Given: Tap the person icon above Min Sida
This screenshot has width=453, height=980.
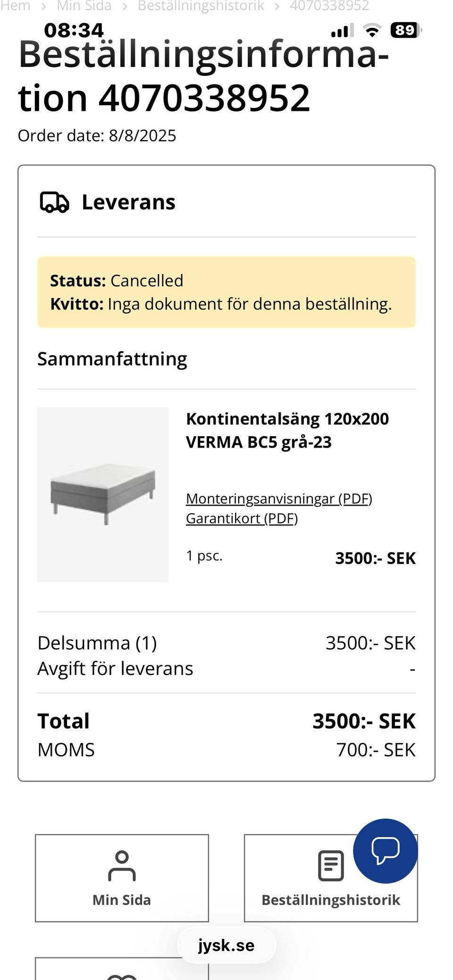Looking at the screenshot, I should (122, 866).
